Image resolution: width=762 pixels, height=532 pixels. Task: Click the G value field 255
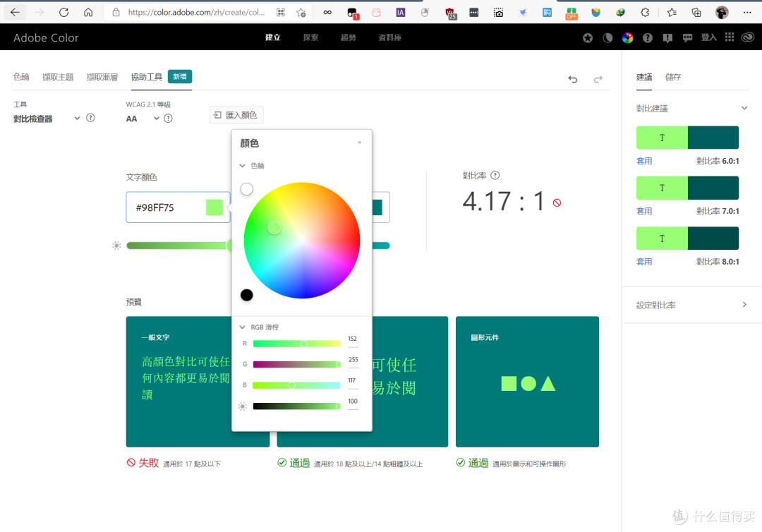pyautogui.click(x=353, y=360)
